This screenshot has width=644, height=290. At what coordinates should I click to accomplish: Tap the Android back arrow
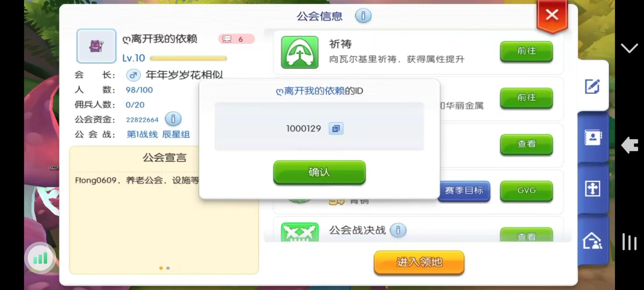click(630, 145)
